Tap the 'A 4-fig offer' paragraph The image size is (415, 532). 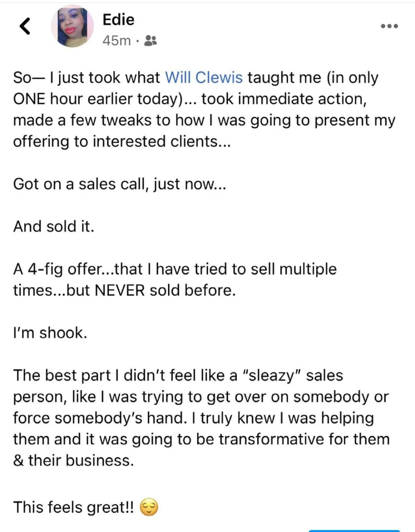coord(175,280)
